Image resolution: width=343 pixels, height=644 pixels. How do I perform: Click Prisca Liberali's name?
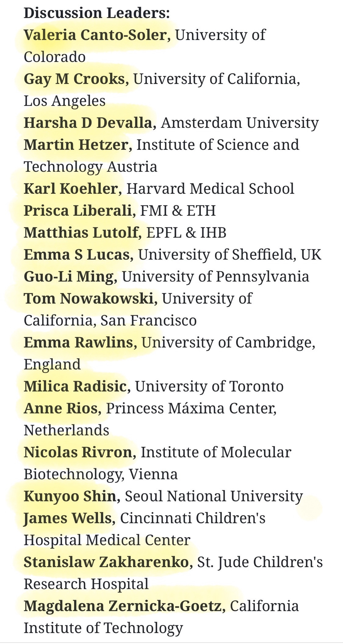78,211
